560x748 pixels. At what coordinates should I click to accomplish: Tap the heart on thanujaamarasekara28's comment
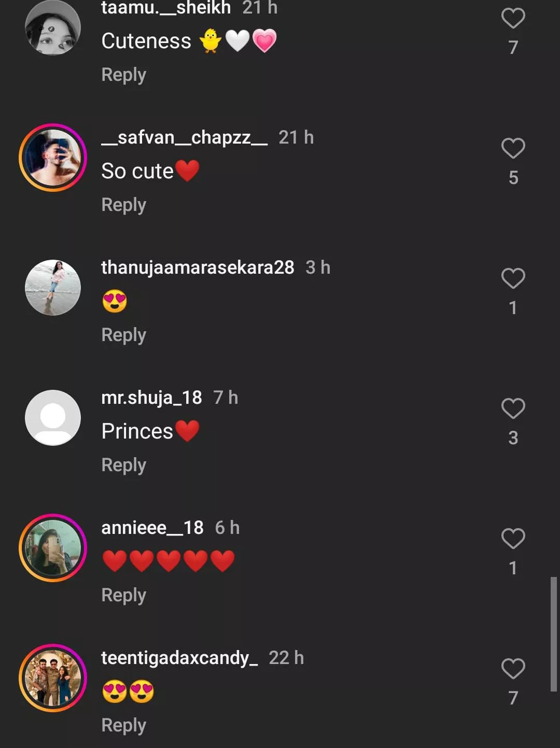point(513,279)
